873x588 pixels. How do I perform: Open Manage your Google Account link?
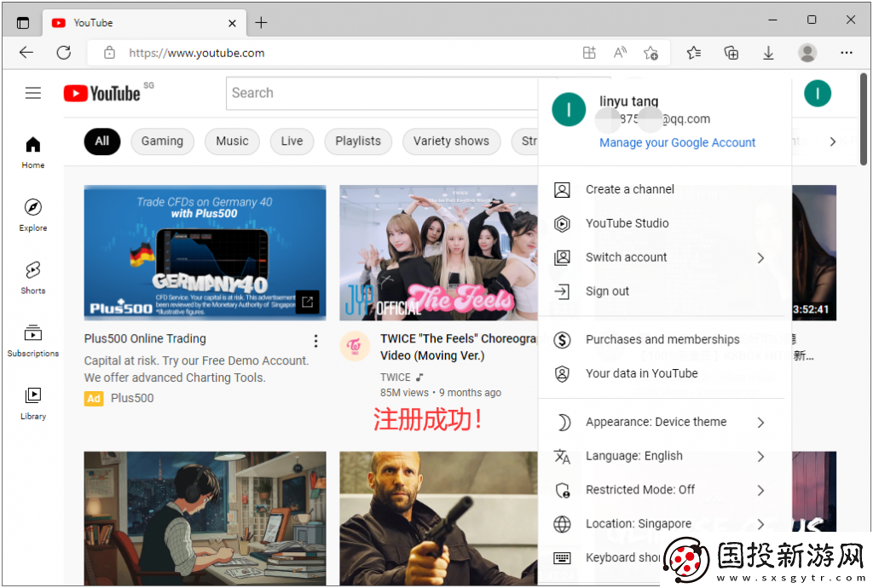coord(677,142)
